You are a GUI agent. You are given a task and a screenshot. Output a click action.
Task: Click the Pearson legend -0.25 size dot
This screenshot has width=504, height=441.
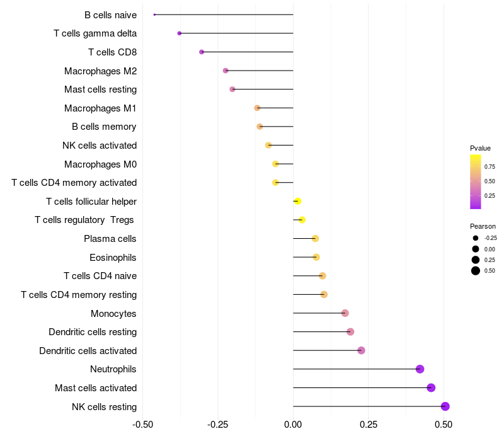[x=476, y=238]
